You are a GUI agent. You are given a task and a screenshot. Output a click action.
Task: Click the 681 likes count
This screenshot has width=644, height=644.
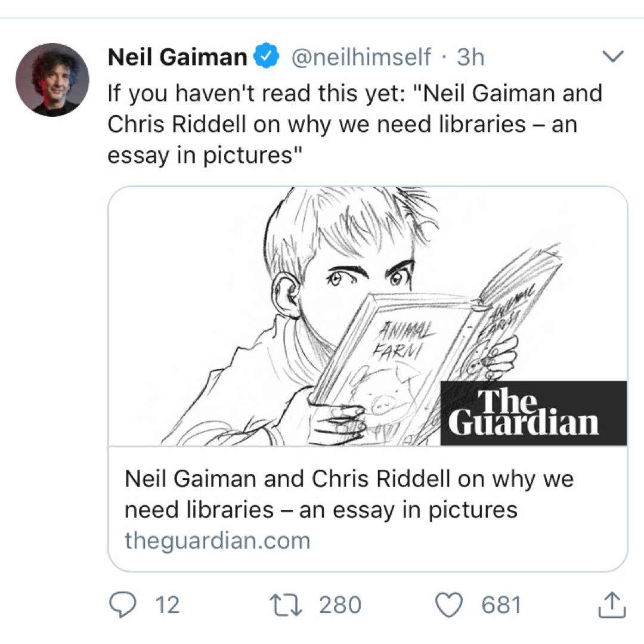pyautogui.click(x=501, y=605)
